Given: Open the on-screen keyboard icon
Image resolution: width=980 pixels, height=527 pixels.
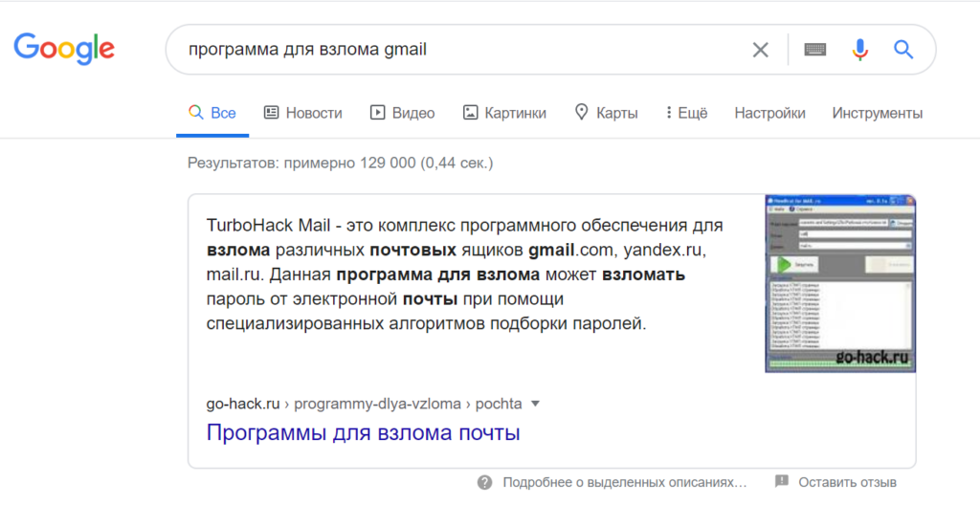Looking at the screenshot, I should (814, 50).
